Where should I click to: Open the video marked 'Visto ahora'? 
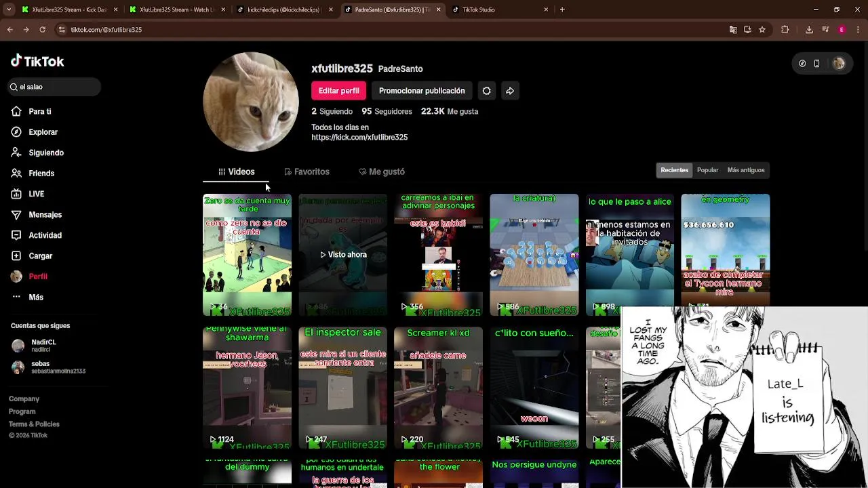342,255
